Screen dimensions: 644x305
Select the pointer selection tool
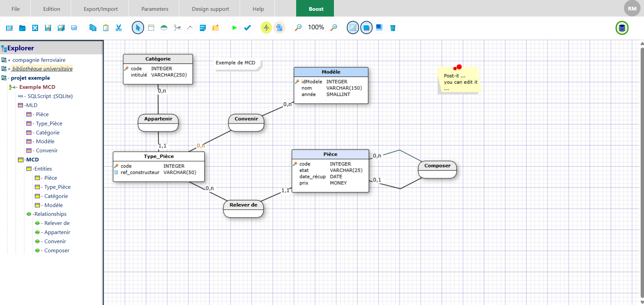click(x=138, y=28)
